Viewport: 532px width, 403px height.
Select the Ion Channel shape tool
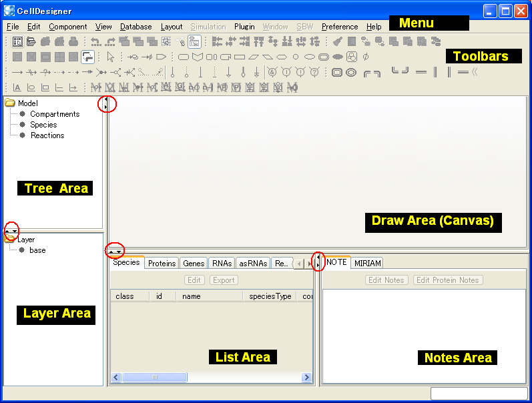(x=212, y=57)
